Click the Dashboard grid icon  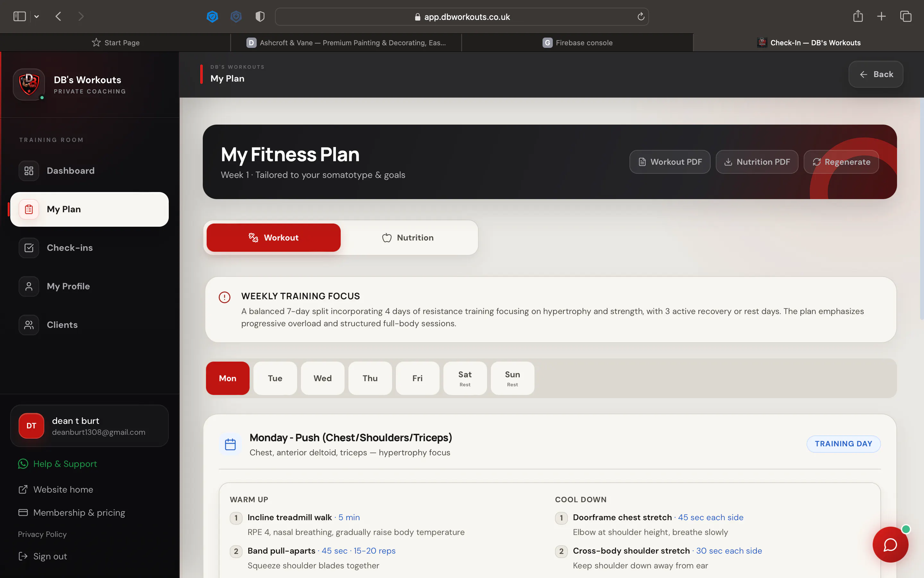click(29, 171)
